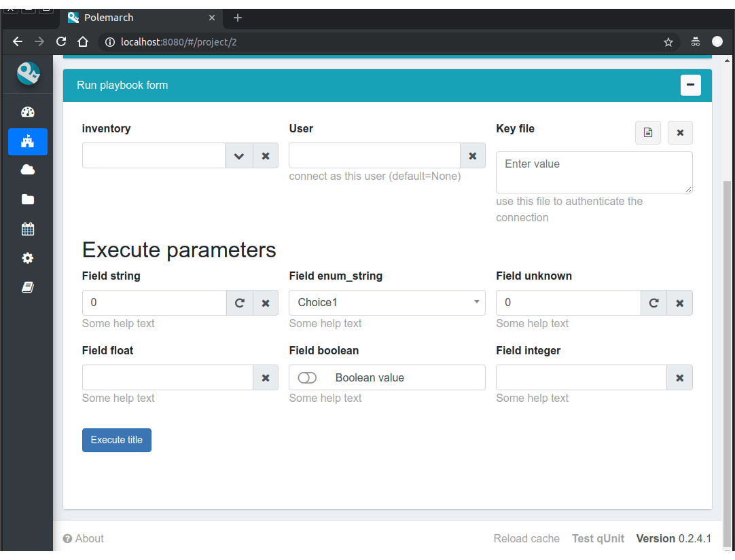Reset Field unknown to default

coord(654,303)
